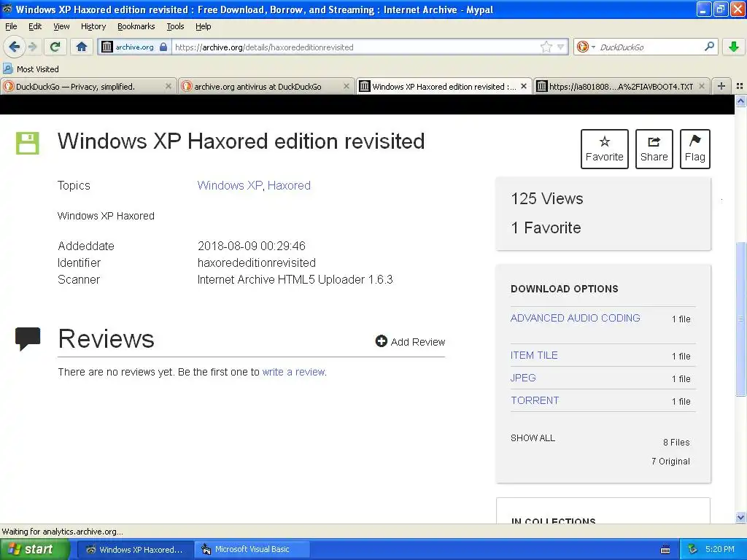Click the search magnifier icon
The image size is (747, 560).
tap(709, 46)
